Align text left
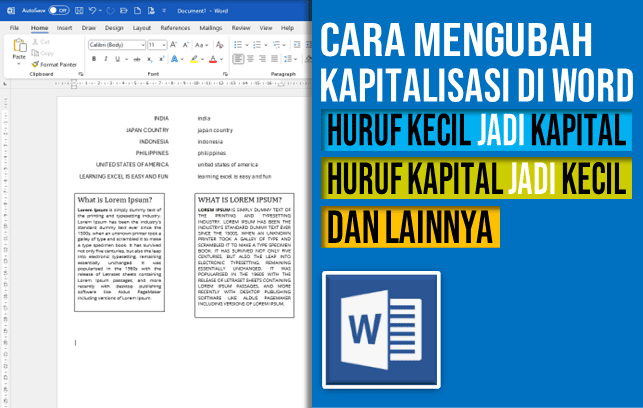Image resolution: width=643 pixels, height=408 pixels. pyautogui.click(x=238, y=59)
